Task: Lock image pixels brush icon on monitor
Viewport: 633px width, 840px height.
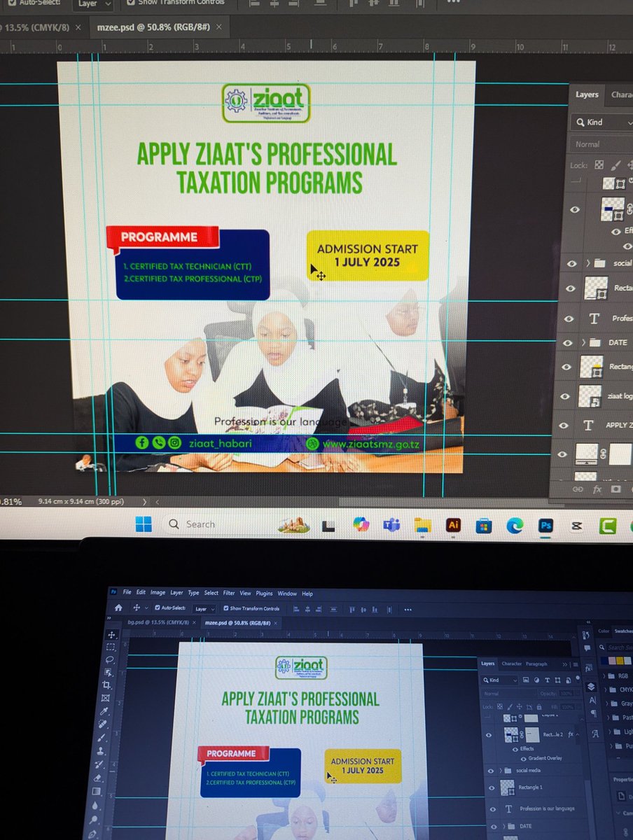Action: [x=615, y=166]
